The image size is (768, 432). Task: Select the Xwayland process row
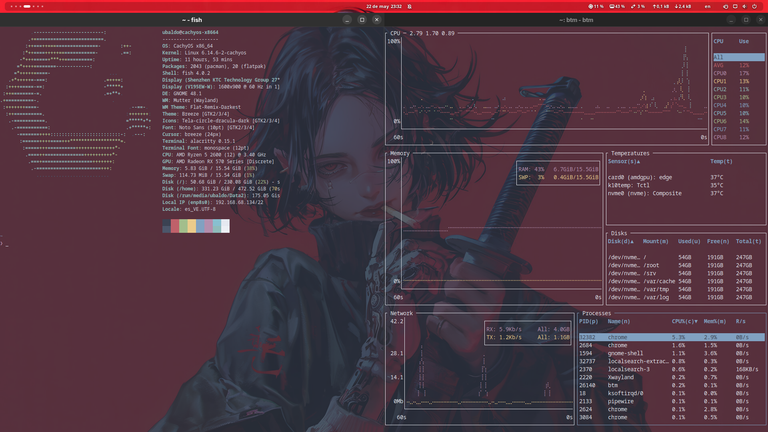(672, 377)
